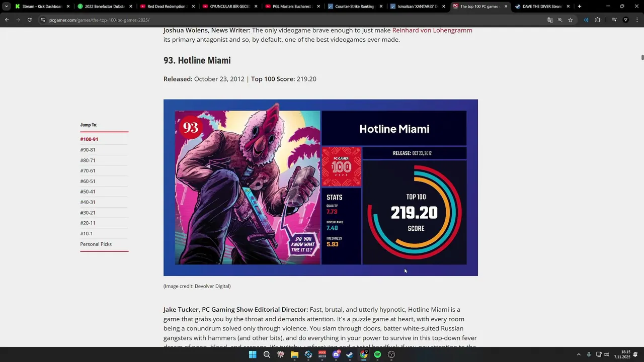Screen dimensions: 644x362
Task: Bookmark this page with the star icon
Action: tap(571, 20)
